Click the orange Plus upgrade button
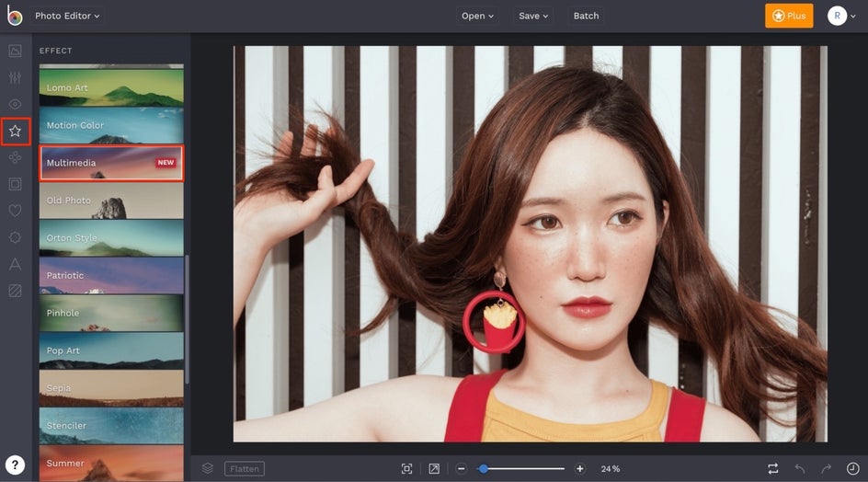Viewport: 868px width, 482px height. pos(789,16)
